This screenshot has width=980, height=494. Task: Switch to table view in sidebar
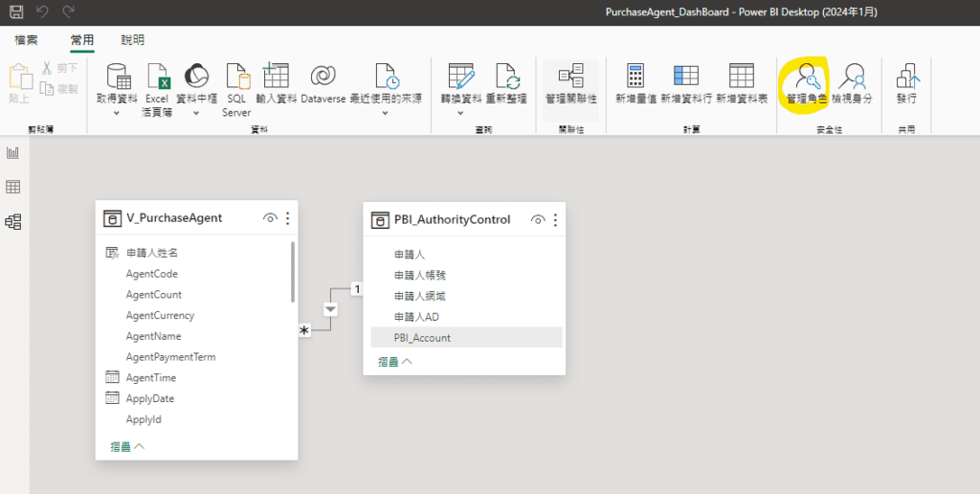(13, 187)
